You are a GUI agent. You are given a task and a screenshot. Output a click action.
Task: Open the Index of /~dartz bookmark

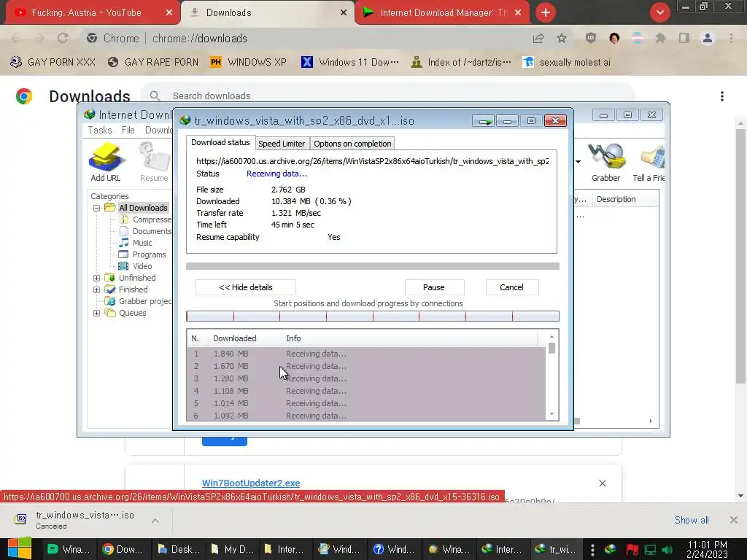pyautogui.click(x=461, y=62)
